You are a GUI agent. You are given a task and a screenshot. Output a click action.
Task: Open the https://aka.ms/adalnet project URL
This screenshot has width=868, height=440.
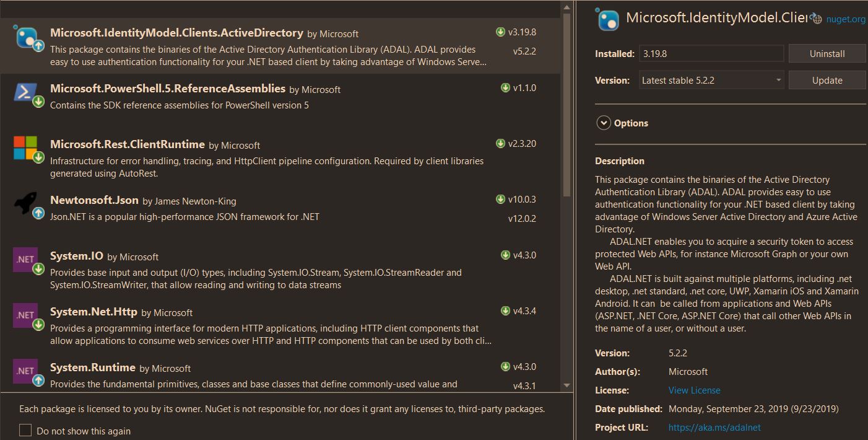pyautogui.click(x=714, y=428)
